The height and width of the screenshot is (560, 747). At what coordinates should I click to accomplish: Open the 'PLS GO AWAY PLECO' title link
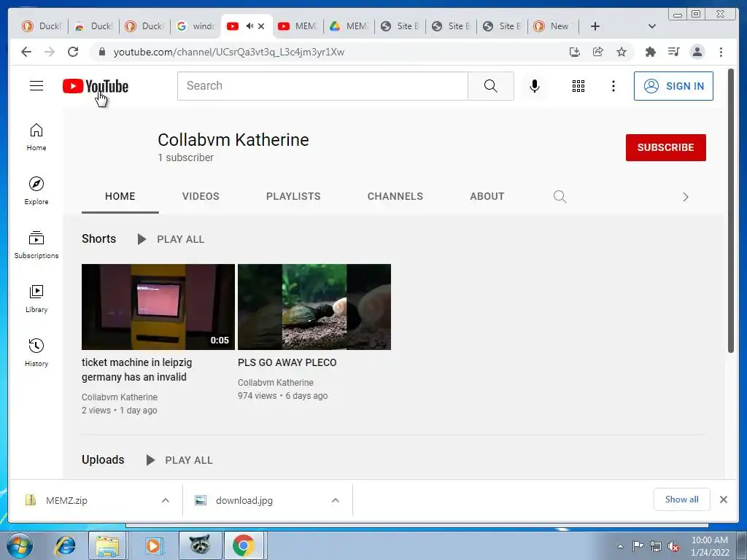pyautogui.click(x=287, y=362)
